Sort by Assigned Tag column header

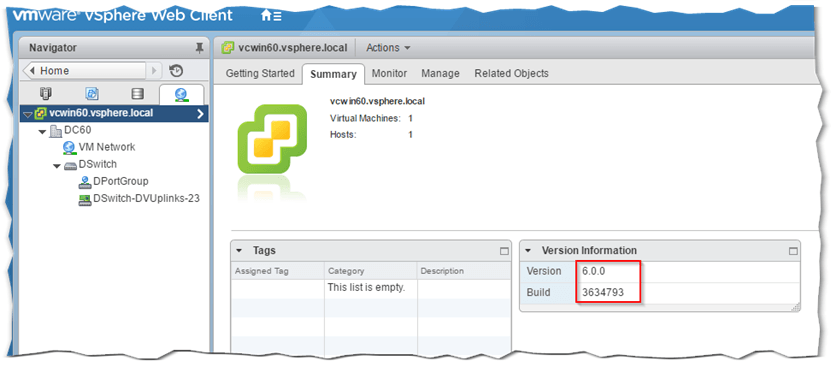coord(278,271)
